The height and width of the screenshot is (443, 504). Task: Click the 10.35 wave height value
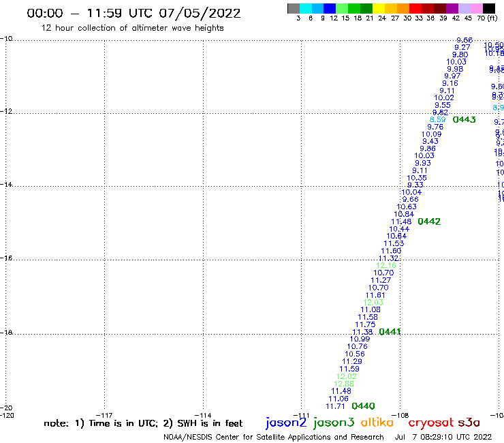point(417,178)
